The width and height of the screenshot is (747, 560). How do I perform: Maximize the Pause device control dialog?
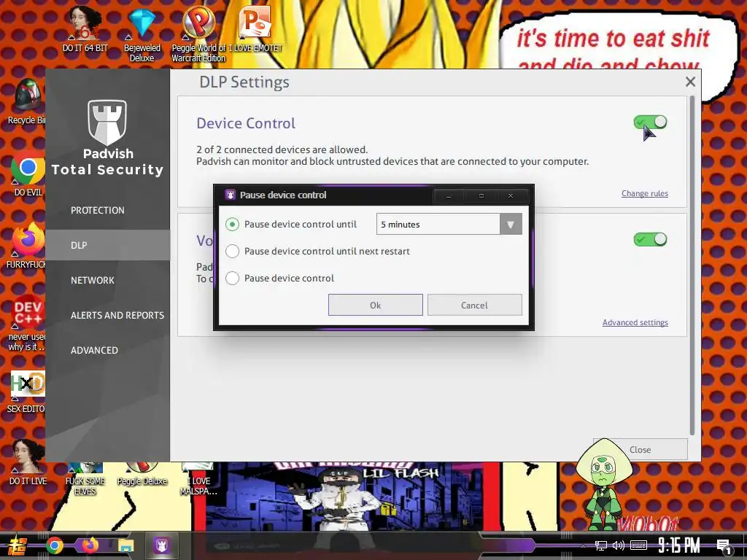click(481, 195)
